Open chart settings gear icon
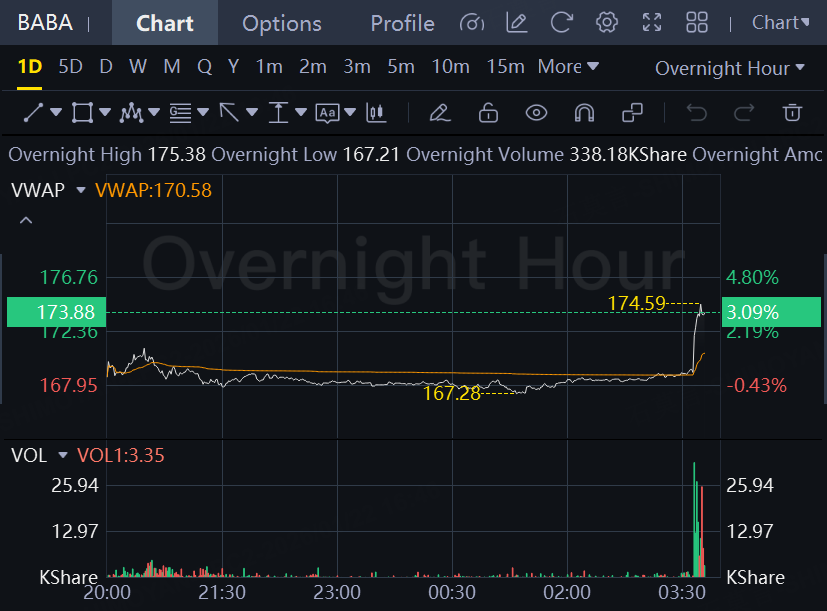The height and width of the screenshot is (611, 827). coord(606,22)
